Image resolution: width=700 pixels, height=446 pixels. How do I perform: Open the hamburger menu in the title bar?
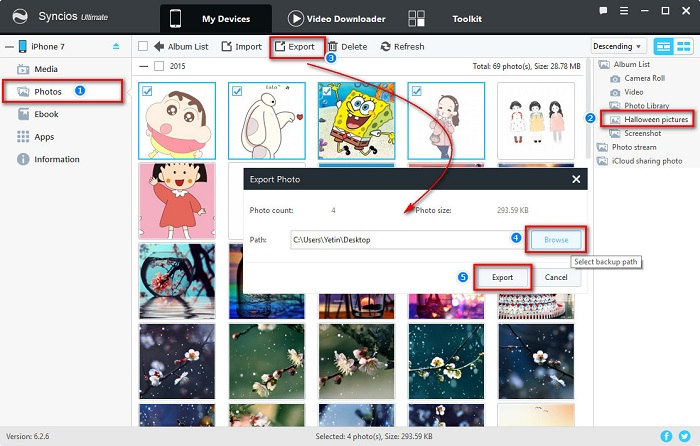pyautogui.click(x=624, y=11)
